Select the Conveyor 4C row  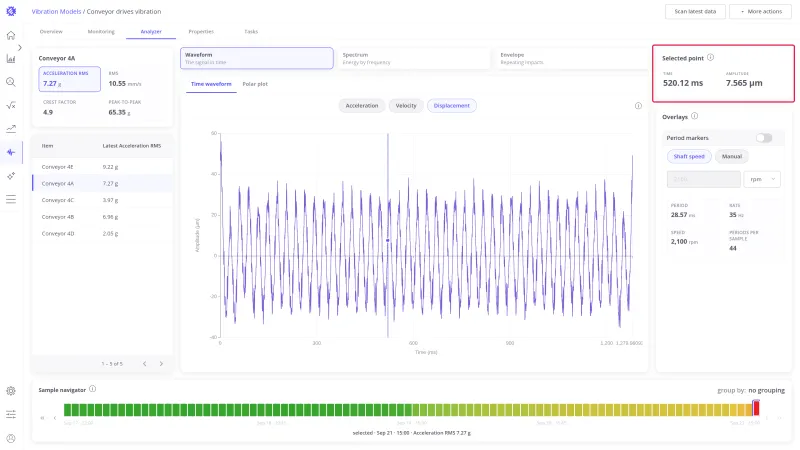tap(103, 200)
